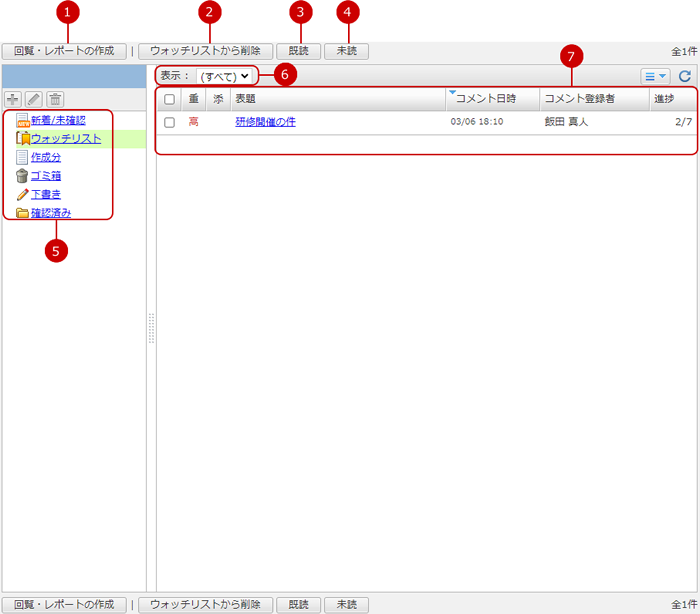The width and height of the screenshot is (700, 614).
Task: Click the edit folder pencil icon
Action: pyautogui.click(x=34, y=99)
